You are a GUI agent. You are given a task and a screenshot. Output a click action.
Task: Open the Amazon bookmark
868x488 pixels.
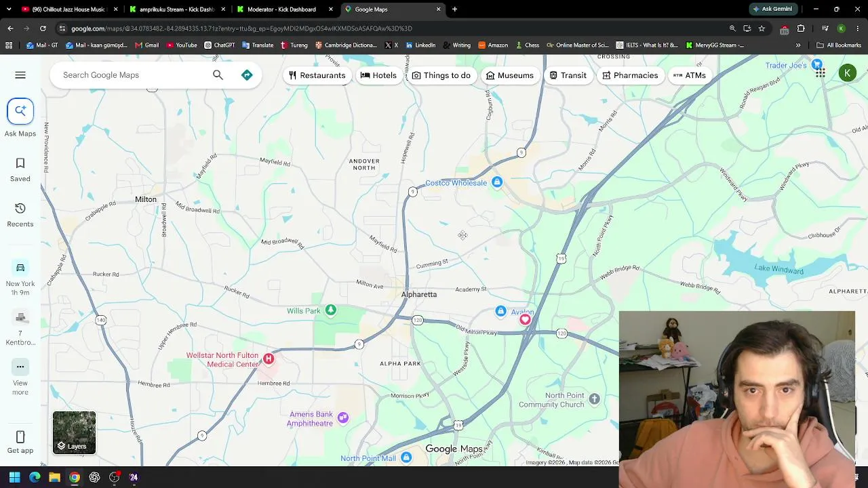point(493,45)
